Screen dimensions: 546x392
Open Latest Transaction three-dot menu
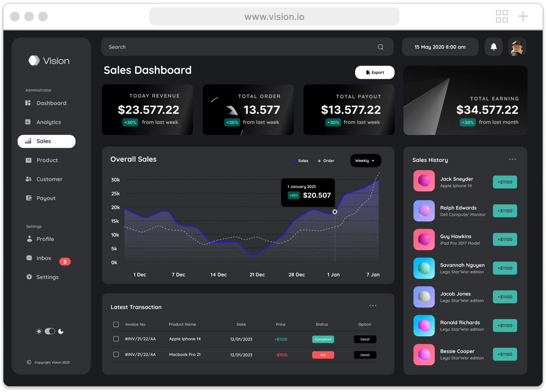click(x=373, y=306)
